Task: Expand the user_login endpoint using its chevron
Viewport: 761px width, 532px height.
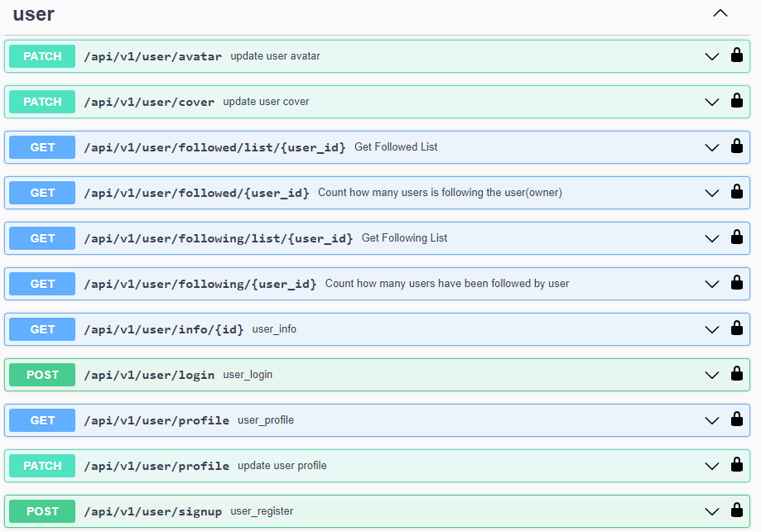Action: (x=710, y=375)
